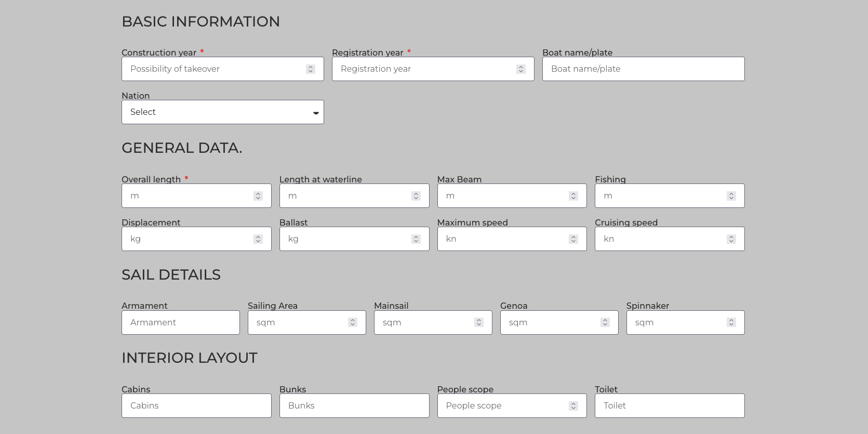Click the Boat name/plate text field
The height and width of the screenshot is (434, 868).
click(643, 69)
